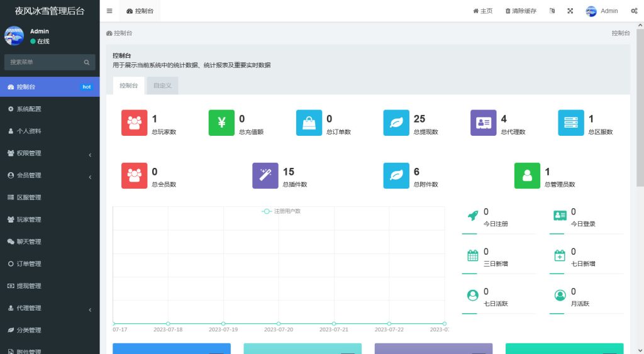Viewport: 644px width, 354px height.
Task: Click the 搜索菜单 search field
Action: [43, 62]
